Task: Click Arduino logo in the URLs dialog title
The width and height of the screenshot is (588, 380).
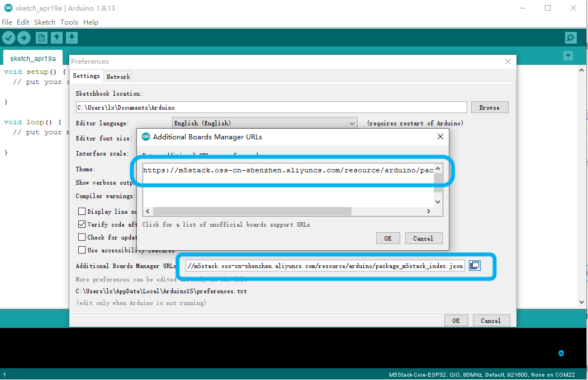Action: (x=146, y=137)
